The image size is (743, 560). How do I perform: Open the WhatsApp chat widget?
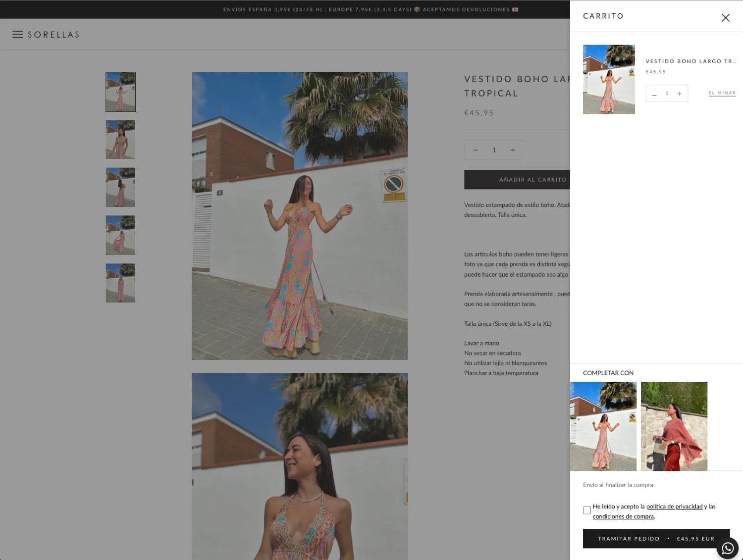[728, 548]
